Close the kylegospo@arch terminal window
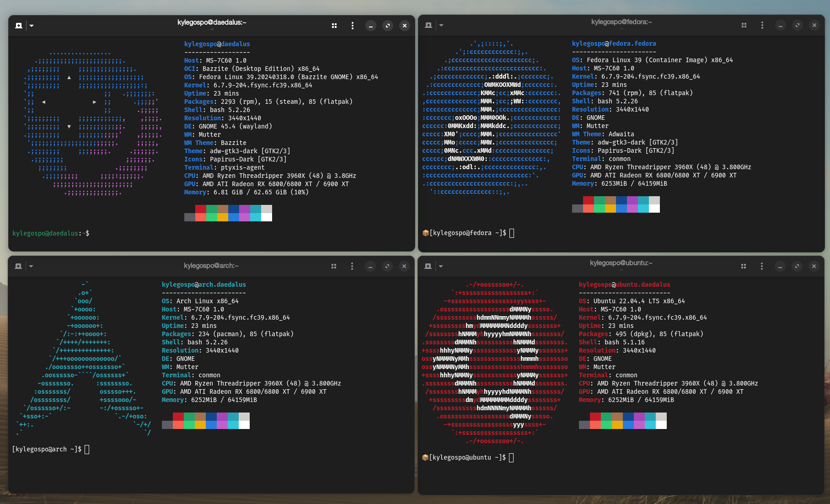The height and width of the screenshot is (504, 830). tap(404, 266)
